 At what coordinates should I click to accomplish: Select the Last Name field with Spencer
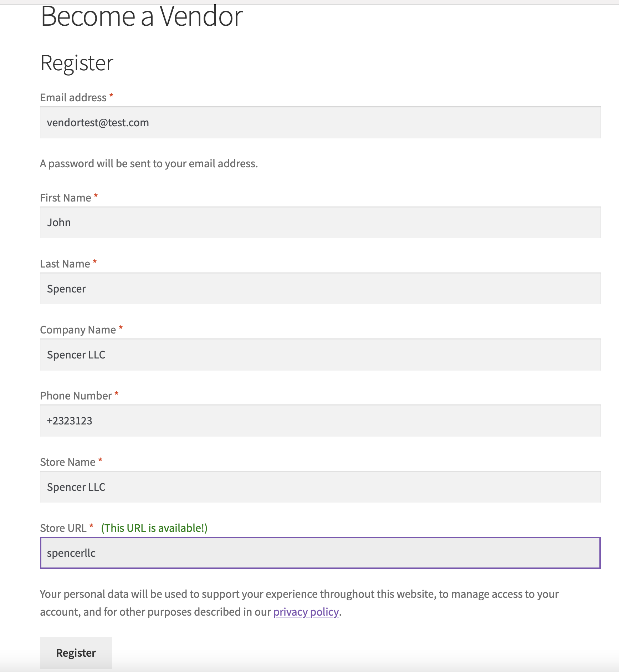click(320, 289)
